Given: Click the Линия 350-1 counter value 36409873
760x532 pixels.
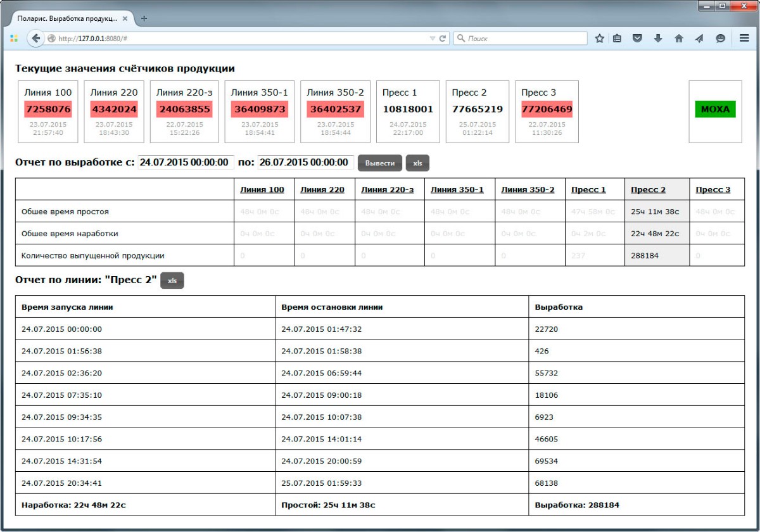Looking at the screenshot, I should [x=259, y=109].
